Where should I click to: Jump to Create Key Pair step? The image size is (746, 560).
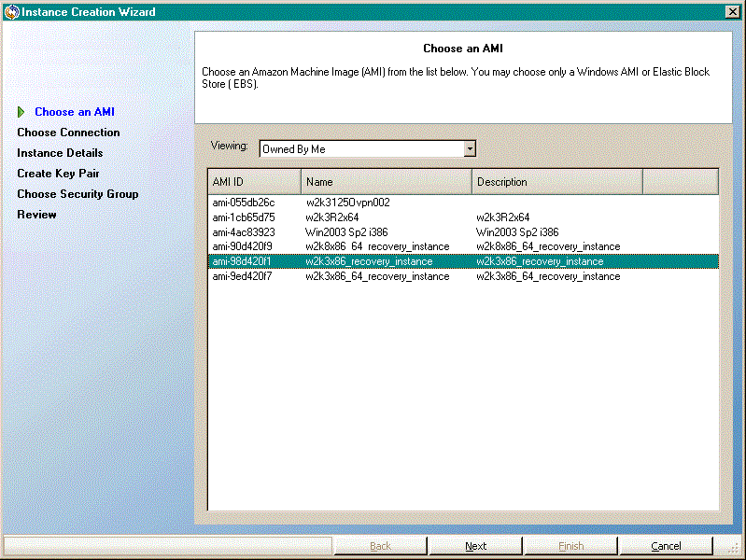pos(58,174)
